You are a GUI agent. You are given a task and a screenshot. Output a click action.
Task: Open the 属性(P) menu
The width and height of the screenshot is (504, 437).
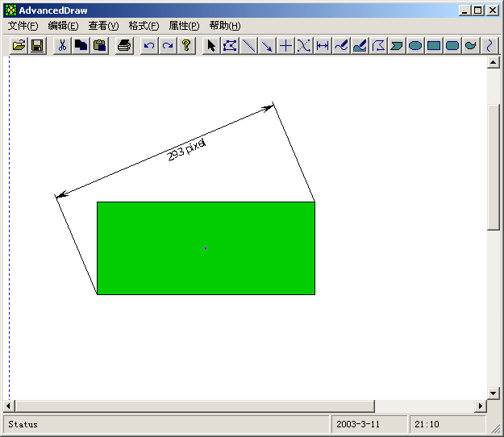coord(184,26)
